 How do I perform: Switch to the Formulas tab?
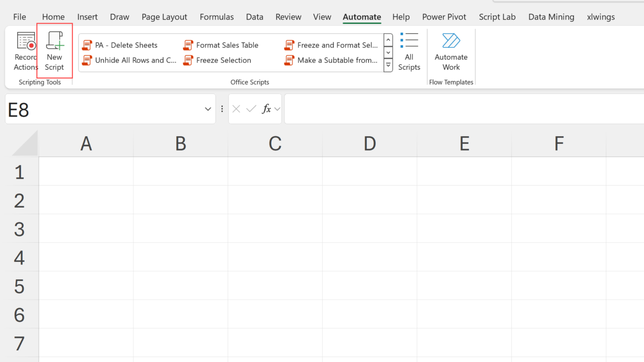coord(216,17)
